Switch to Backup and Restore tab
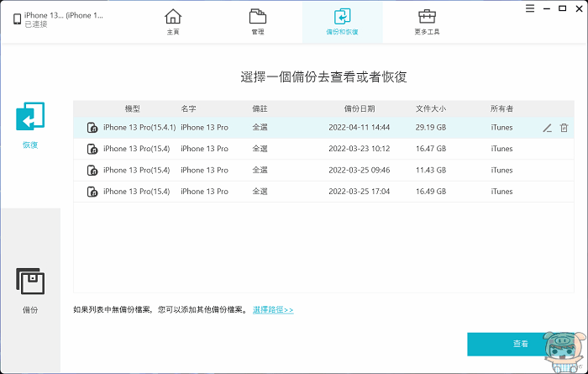This screenshot has width=588, height=374. (342, 18)
